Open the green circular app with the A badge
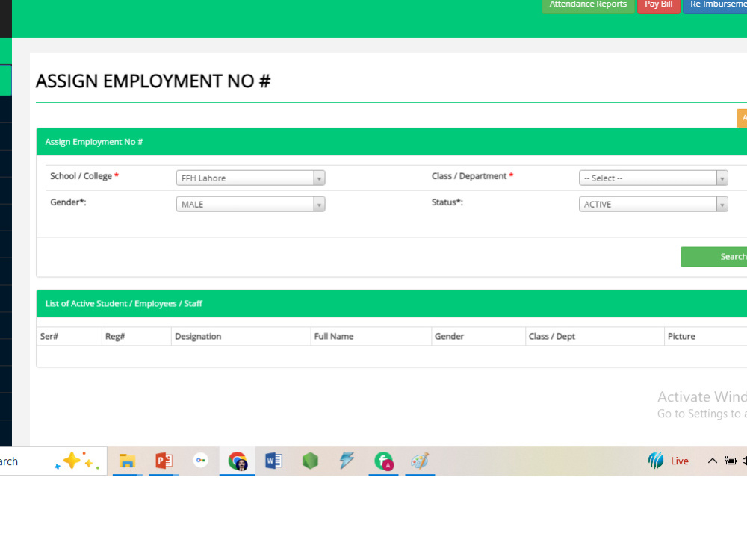The image size is (747, 560). pyautogui.click(x=383, y=461)
